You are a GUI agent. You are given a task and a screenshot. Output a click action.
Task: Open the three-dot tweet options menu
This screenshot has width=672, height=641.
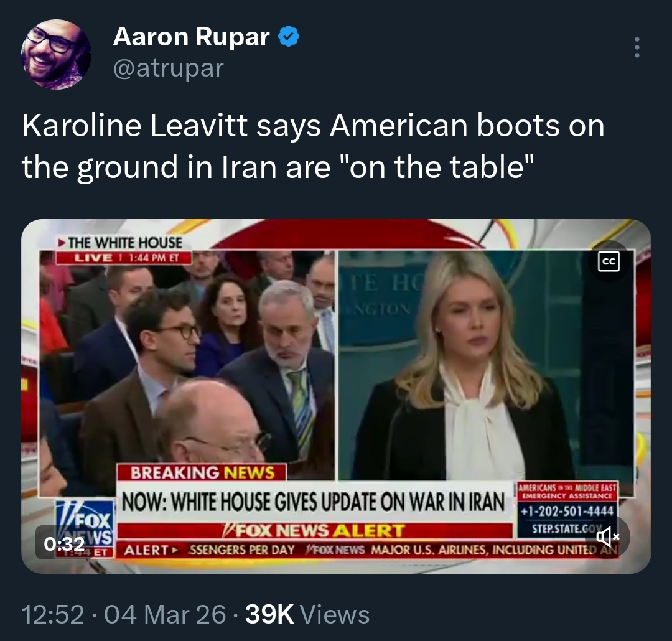(x=637, y=47)
